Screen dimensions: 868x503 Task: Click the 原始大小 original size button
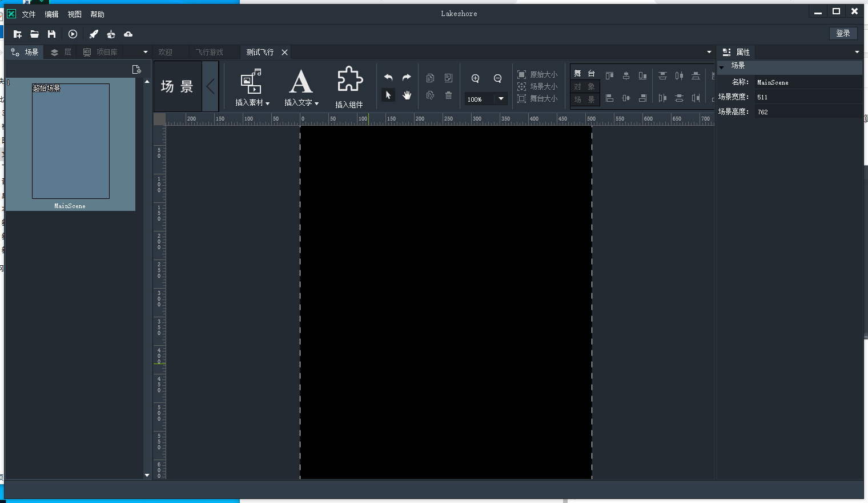[x=537, y=74]
